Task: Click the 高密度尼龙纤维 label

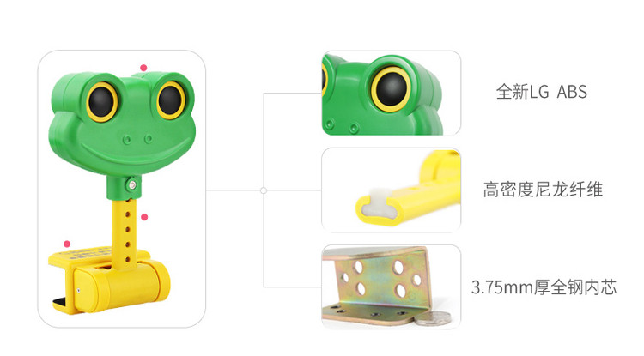Action: 543,190
